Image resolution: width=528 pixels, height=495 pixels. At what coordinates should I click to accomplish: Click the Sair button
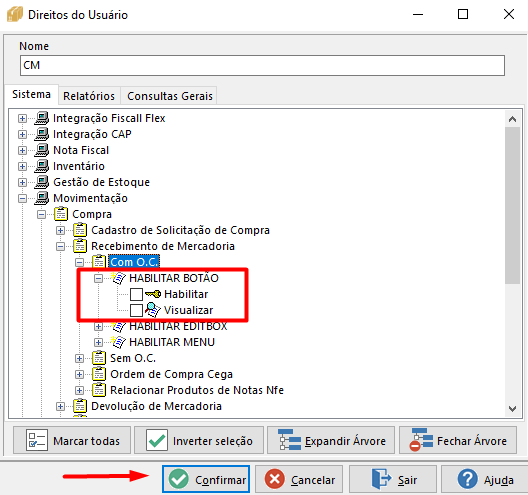click(393, 479)
